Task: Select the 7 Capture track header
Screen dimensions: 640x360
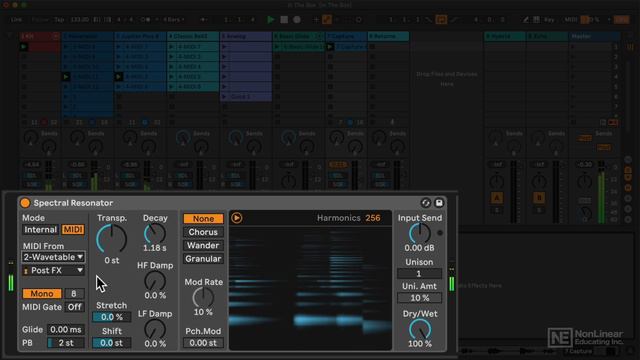Action: click(x=346, y=36)
